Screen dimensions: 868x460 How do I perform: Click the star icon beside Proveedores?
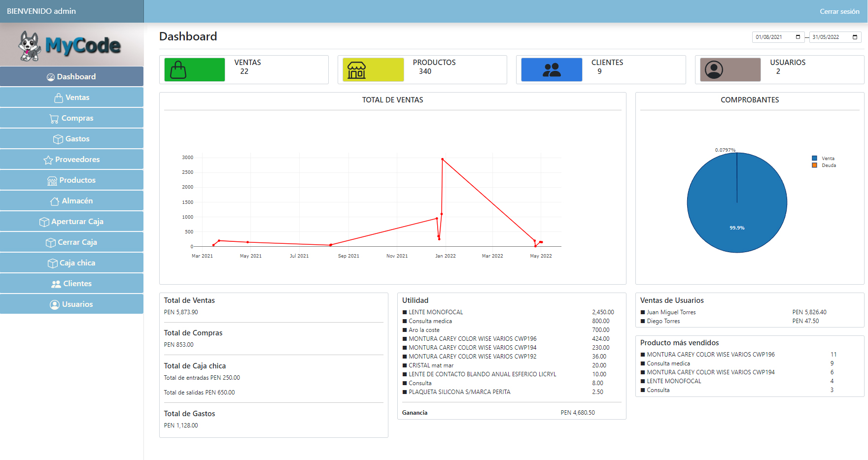tap(48, 160)
